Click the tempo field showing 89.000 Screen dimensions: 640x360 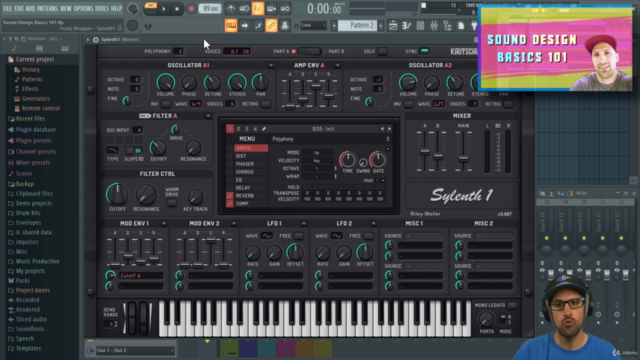click(x=210, y=9)
